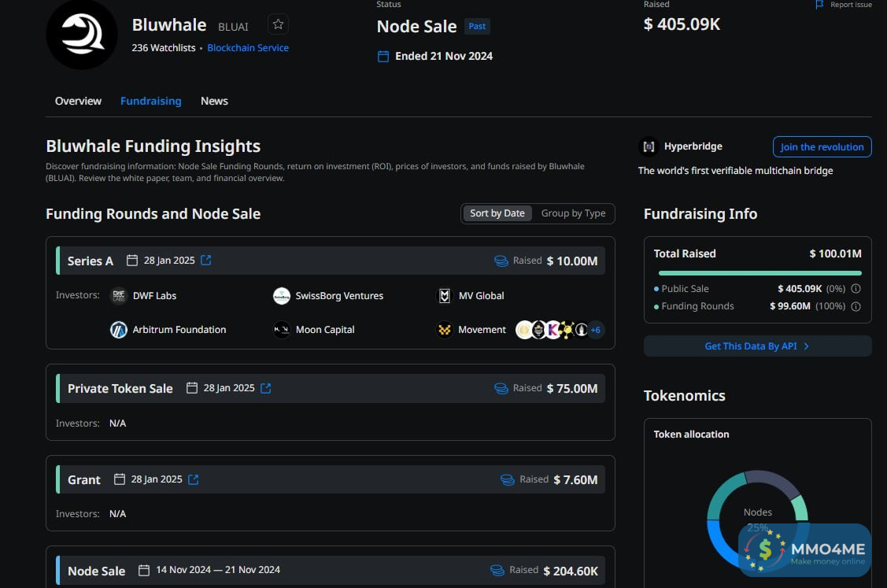
Task: Open the Overview tab
Action: click(78, 101)
